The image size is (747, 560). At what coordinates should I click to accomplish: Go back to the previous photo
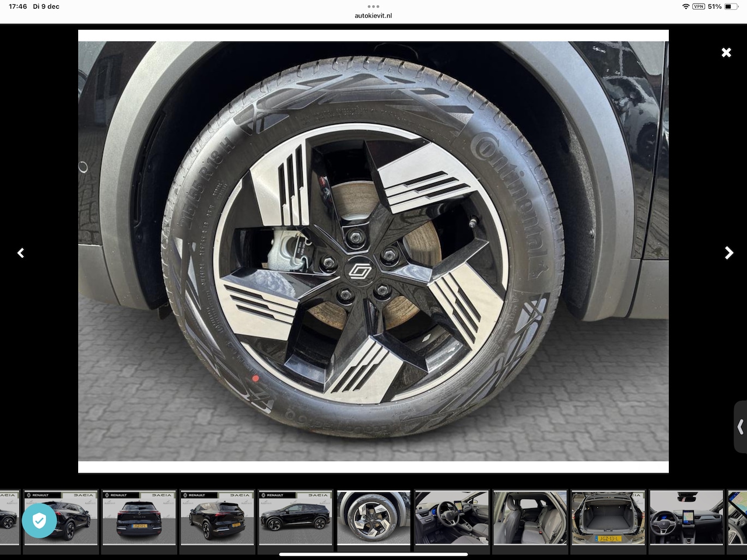pyautogui.click(x=21, y=253)
